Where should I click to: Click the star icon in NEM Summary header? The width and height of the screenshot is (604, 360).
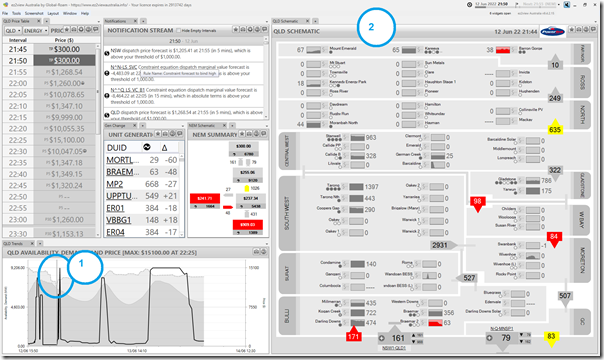[242, 134]
